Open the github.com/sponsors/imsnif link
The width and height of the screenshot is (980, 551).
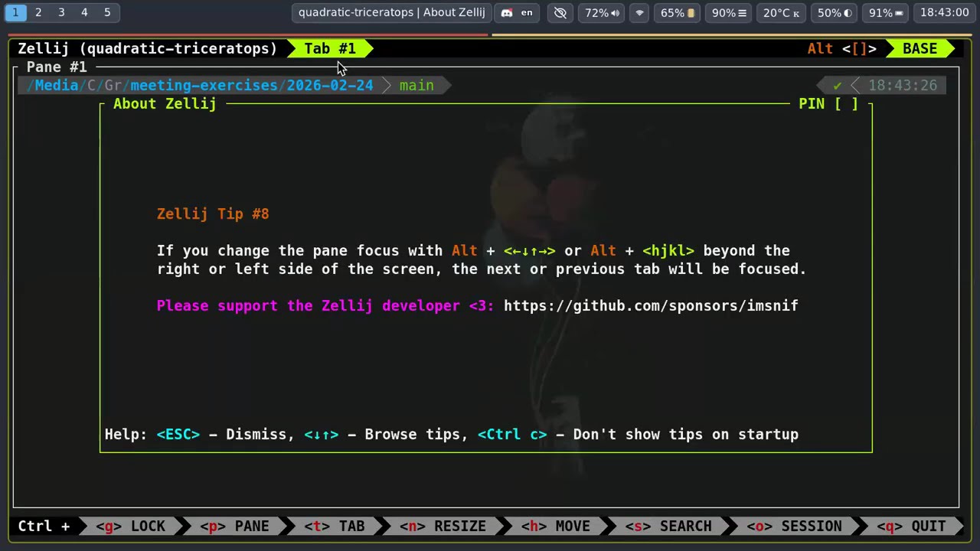coord(651,305)
